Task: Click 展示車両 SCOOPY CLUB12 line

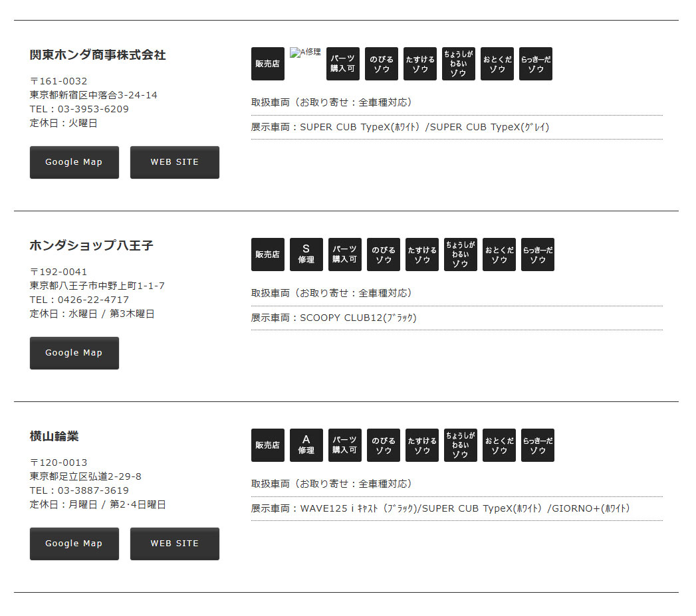Action: (334, 318)
